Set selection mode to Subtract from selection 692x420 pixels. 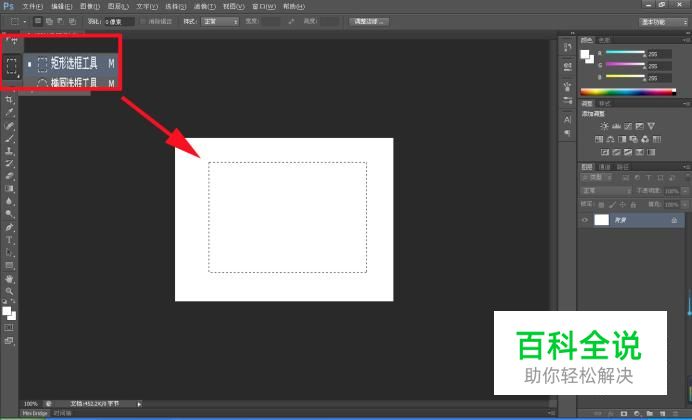pos(60,21)
